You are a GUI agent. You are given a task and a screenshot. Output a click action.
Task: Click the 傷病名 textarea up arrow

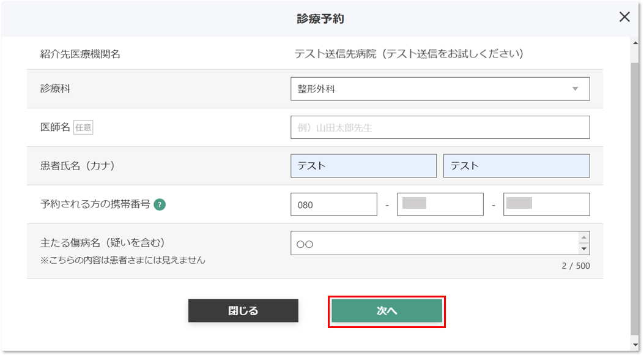tap(583, 237)
